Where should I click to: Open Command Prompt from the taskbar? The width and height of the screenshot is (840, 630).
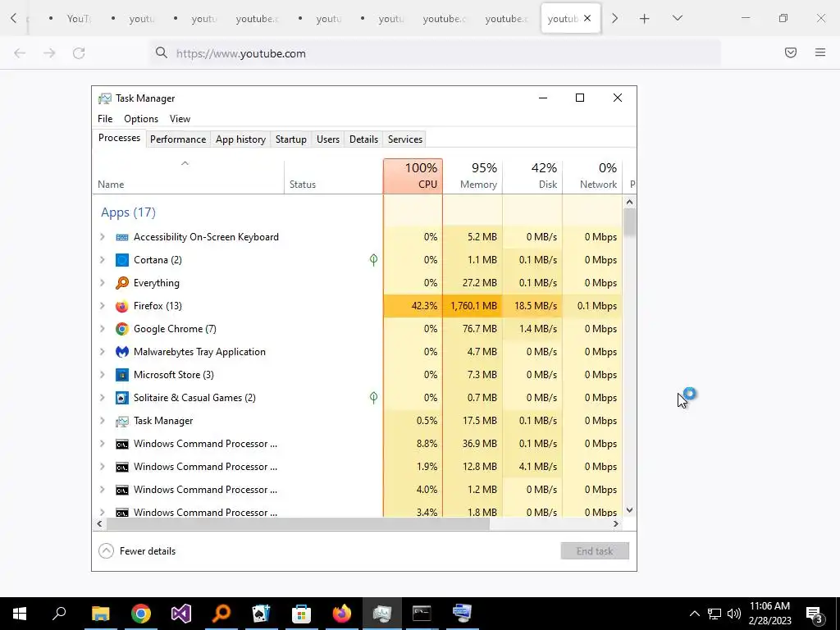click(x=422, y=614)
